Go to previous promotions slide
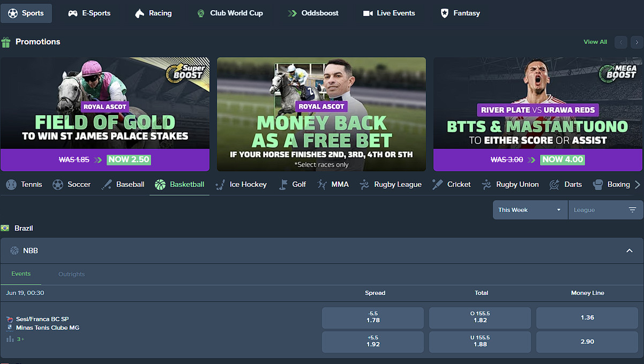This screenshot has width=644, height=364. (621, 42)
